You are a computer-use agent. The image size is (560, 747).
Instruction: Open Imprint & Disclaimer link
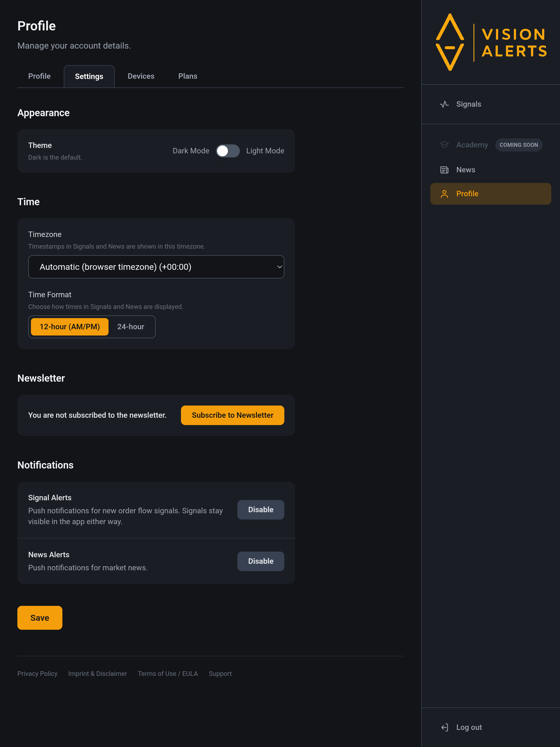click(98, 674)
